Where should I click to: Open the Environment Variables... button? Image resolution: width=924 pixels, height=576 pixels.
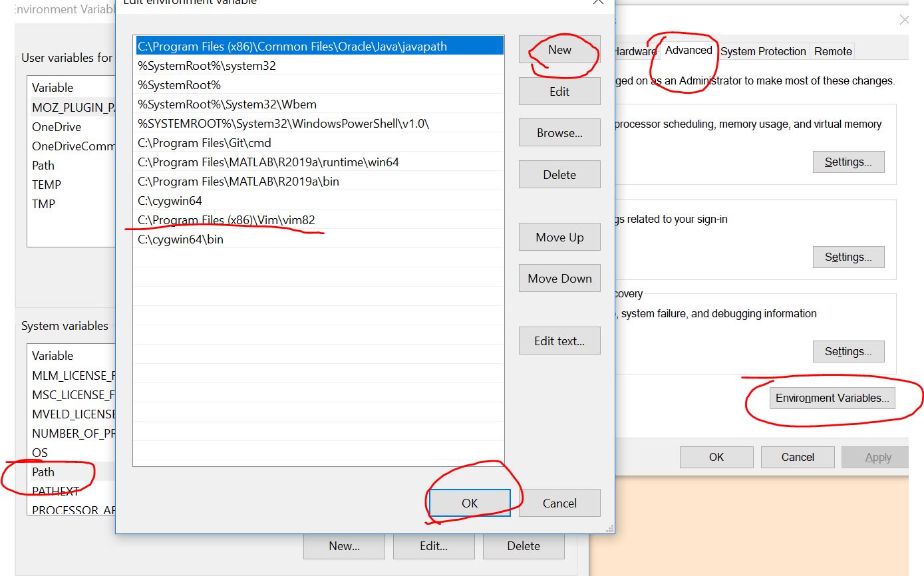(832, 398)
